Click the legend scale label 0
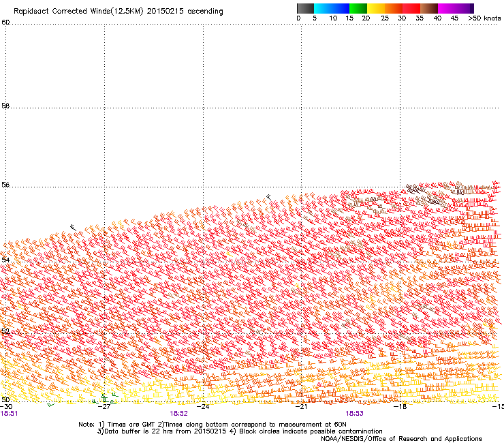504x443 pixels. coord(298,18)
